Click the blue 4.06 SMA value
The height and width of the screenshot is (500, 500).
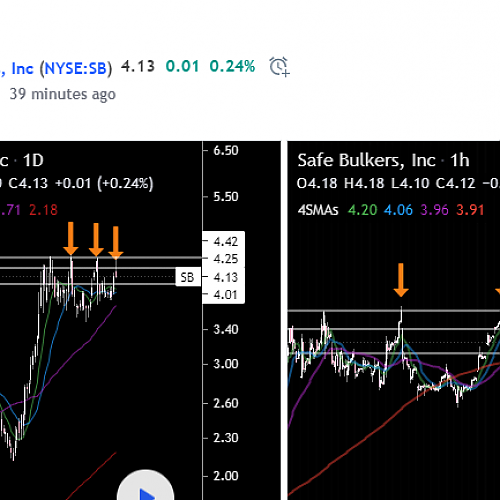(x=398, y=210)
